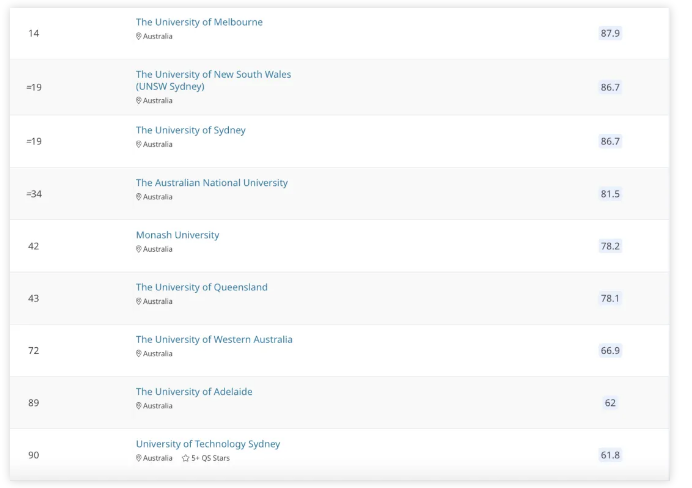The image size is (692, 488).
Task: Click location pin icon under University of Sydney
Action: tap(139, 144)
